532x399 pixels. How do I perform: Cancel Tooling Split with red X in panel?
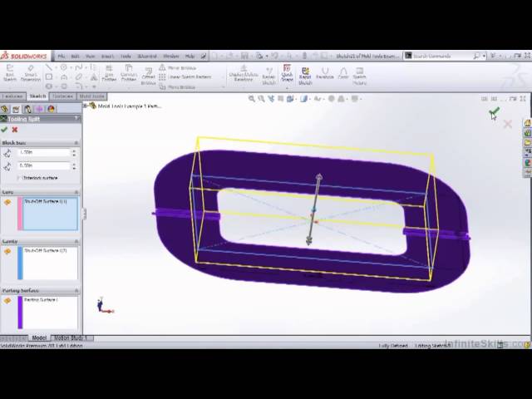tap(15, 130)
